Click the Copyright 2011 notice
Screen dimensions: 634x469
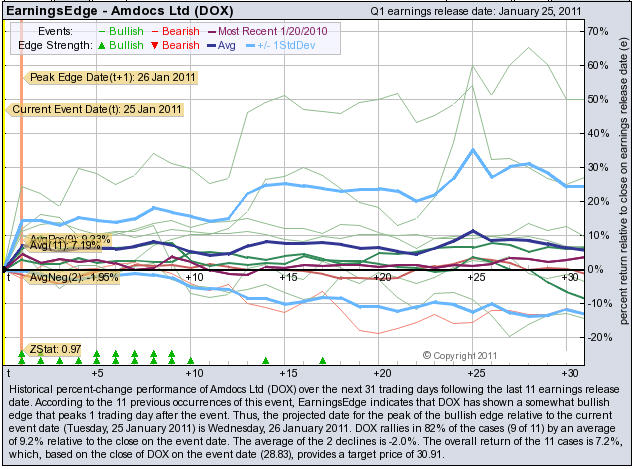tap(462, 355)
